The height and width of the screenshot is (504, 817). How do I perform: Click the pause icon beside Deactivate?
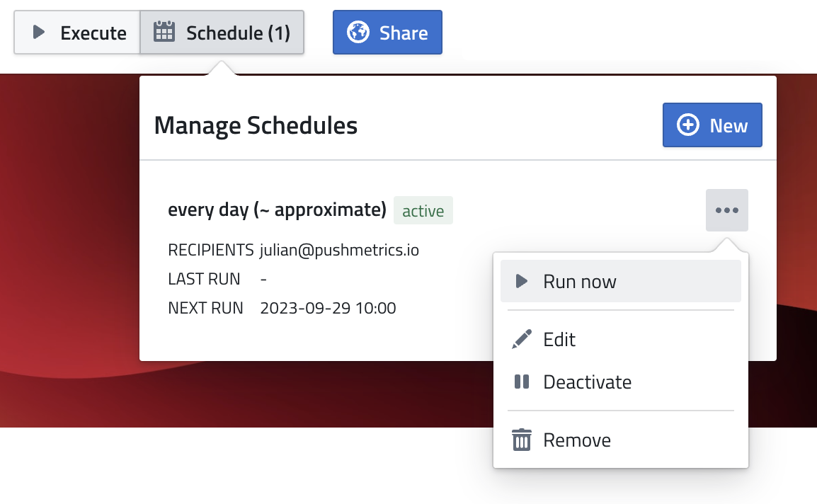click(x=521, y=382)
